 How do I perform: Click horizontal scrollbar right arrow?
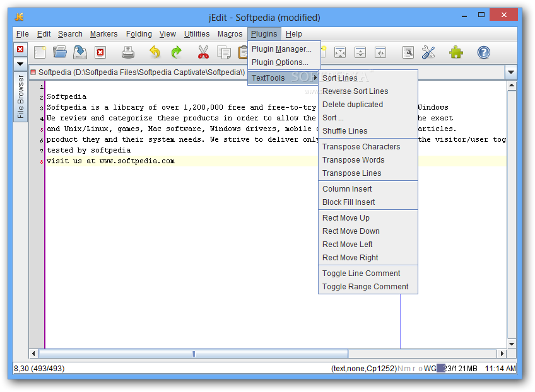pyautogui.click(x=502, y=354)
